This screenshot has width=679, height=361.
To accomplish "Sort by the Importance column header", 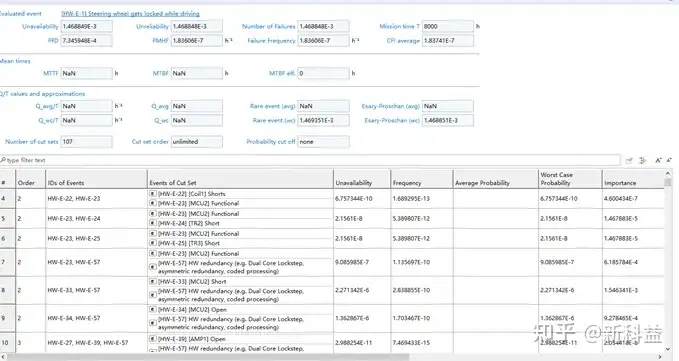I will pyautogui.click(x=633, y=179).
